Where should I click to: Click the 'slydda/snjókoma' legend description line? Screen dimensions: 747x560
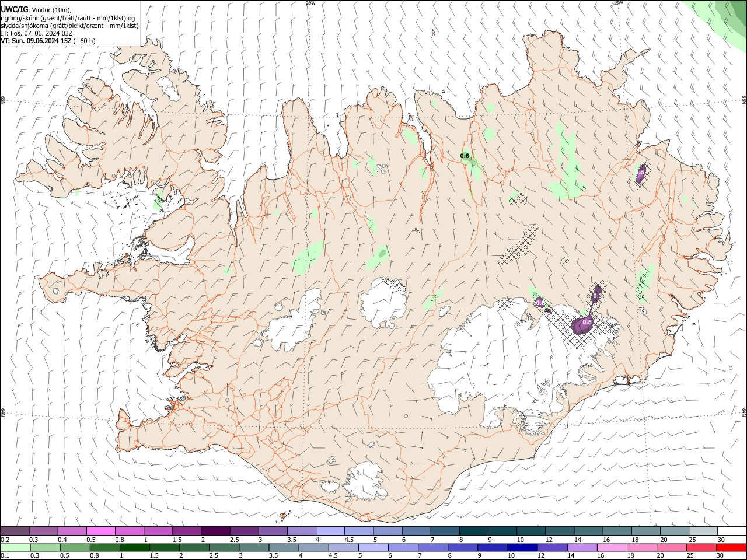[70, 26]
